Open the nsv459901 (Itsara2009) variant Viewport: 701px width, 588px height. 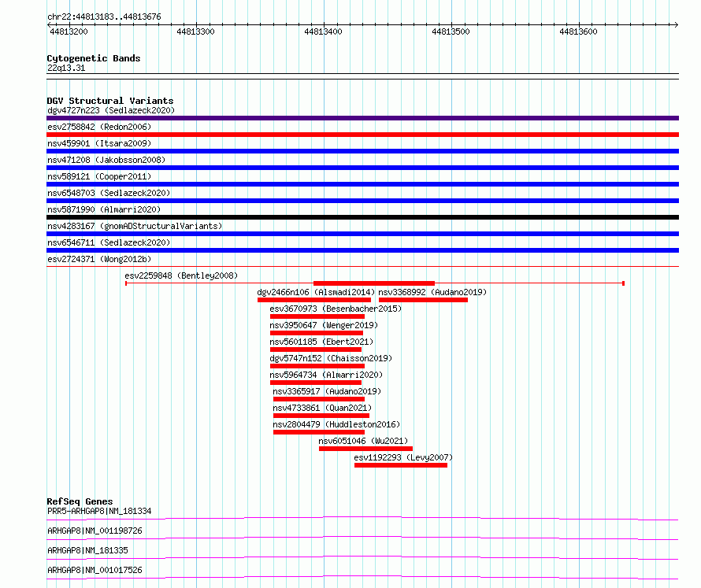pos(99,143)
